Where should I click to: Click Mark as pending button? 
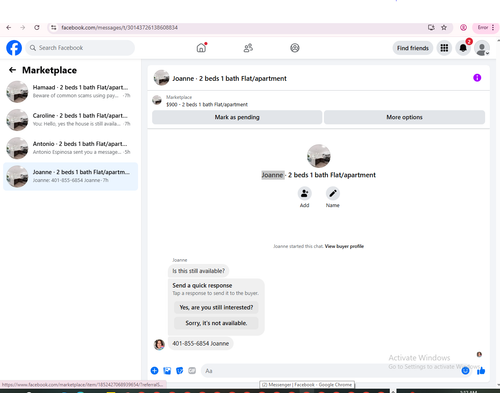tap(237, 117)
